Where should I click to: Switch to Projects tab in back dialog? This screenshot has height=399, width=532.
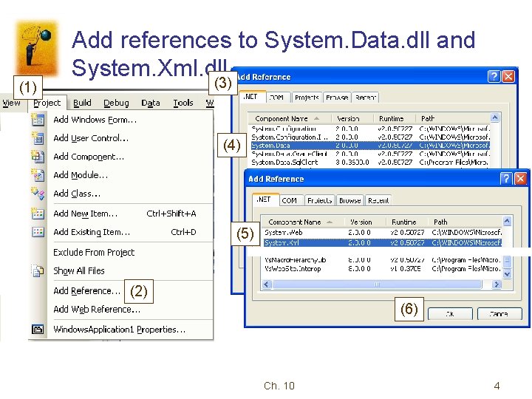click(x=307, y=98)
